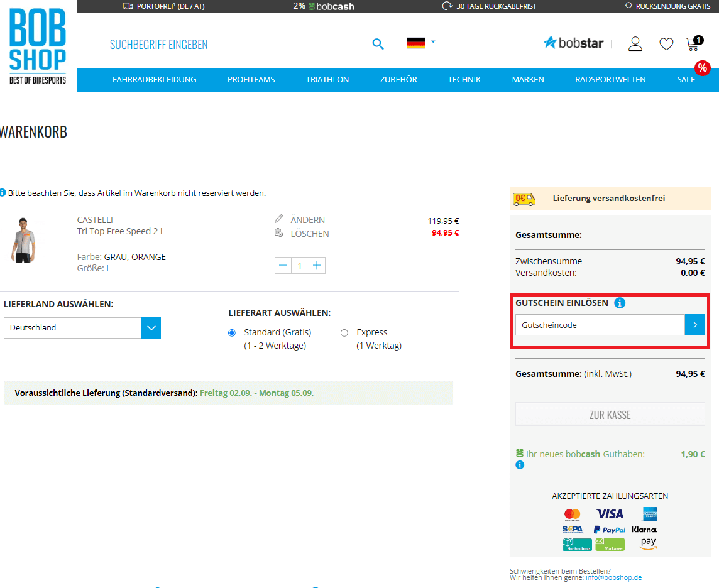Expand the German flag language selector

click(421, 43)
